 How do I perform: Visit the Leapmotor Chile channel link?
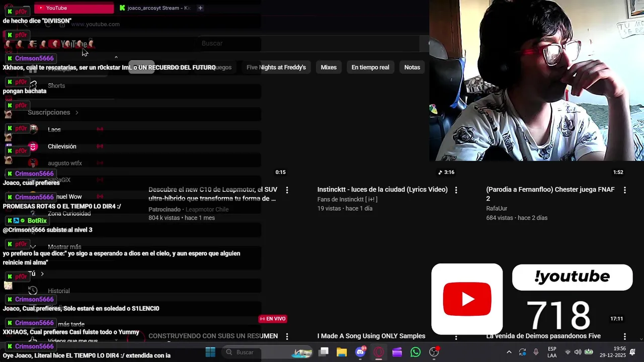207,210
